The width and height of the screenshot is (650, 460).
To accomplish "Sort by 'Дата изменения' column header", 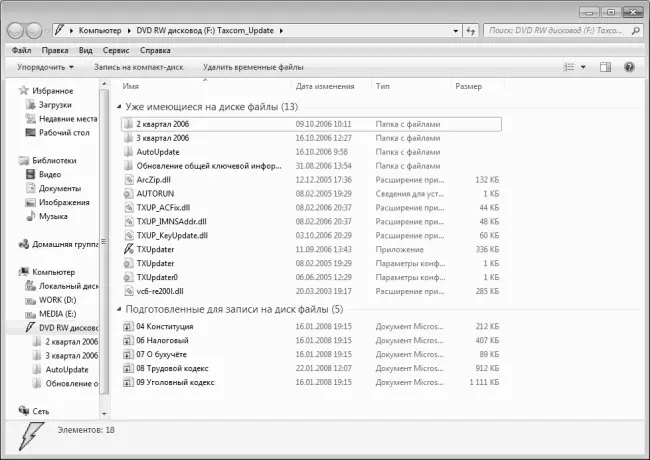I will point(325,86).
